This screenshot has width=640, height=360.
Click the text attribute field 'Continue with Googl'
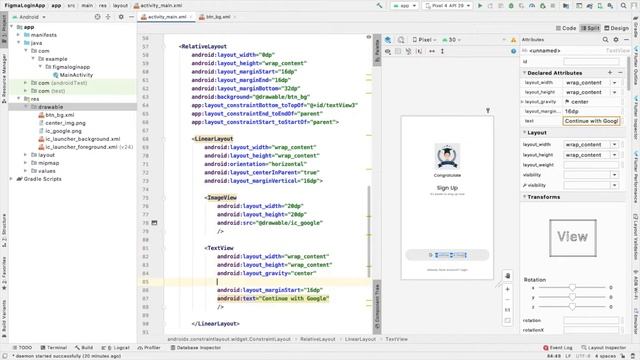click(591, 121)
